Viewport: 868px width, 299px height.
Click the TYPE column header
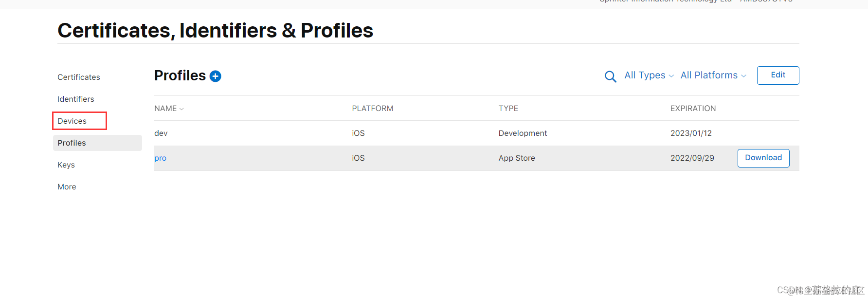(508, 109)
